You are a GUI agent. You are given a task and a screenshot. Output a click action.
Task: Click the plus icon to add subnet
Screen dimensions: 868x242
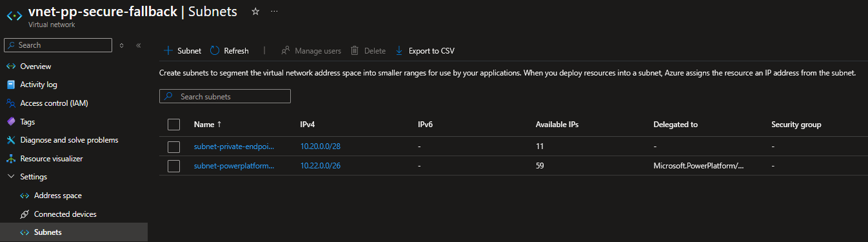click(x=168, y=50)
